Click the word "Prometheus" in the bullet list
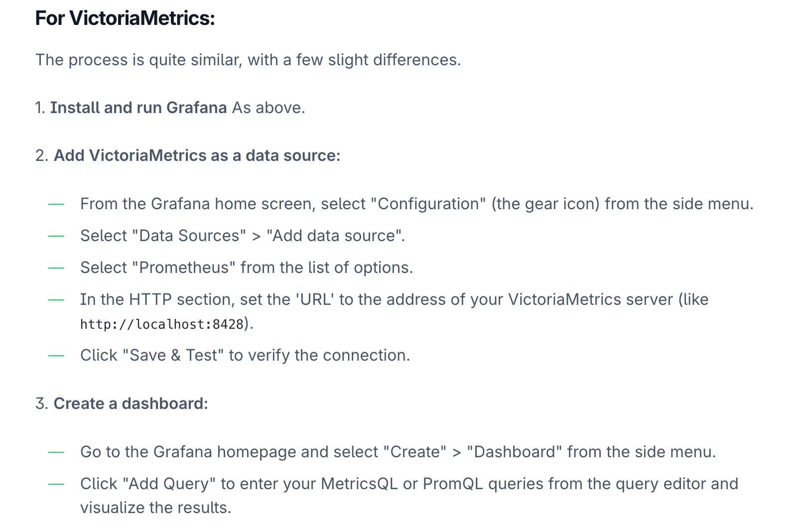The width and height of the screenshot is (812, 527). [x=184, y=267]
